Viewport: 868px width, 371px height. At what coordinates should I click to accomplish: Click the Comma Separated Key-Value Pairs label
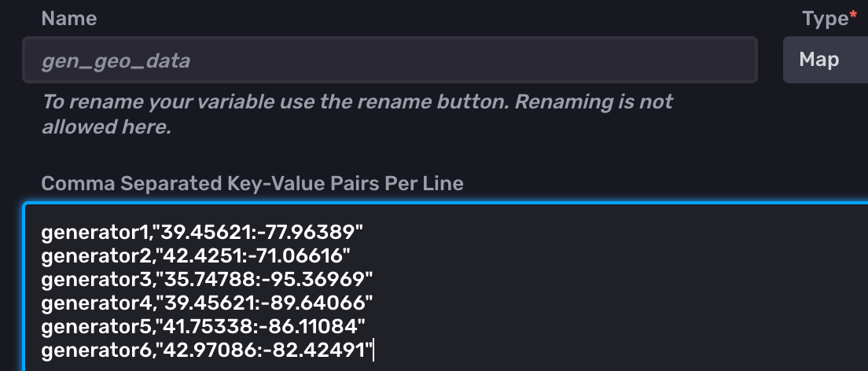tap(252, 183)
